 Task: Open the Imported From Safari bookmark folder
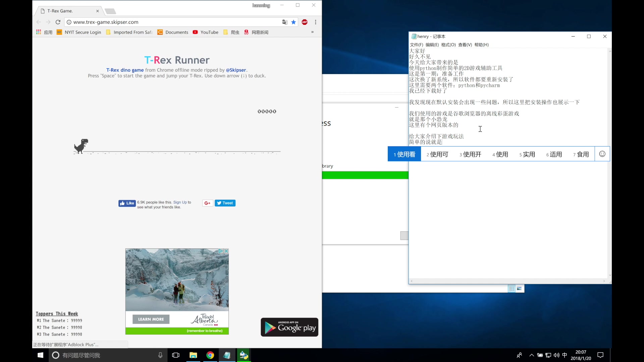[129, 32]
